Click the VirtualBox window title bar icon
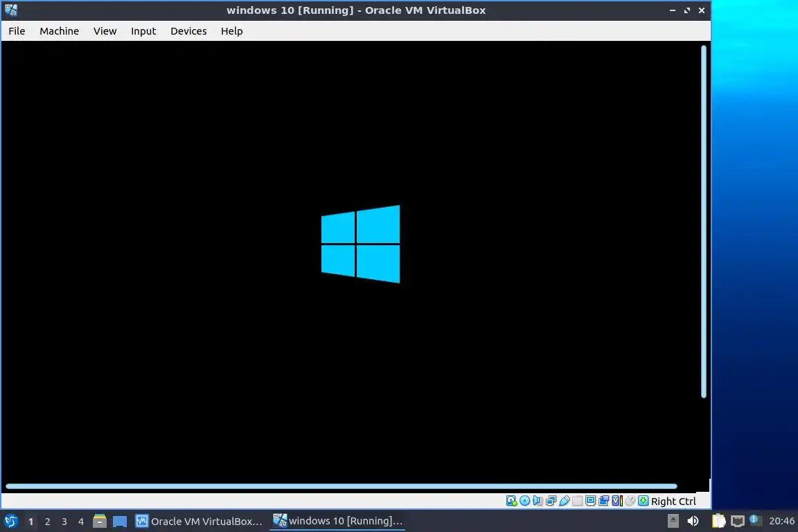This screenshot has width=798, height=532. click(10, 10)
